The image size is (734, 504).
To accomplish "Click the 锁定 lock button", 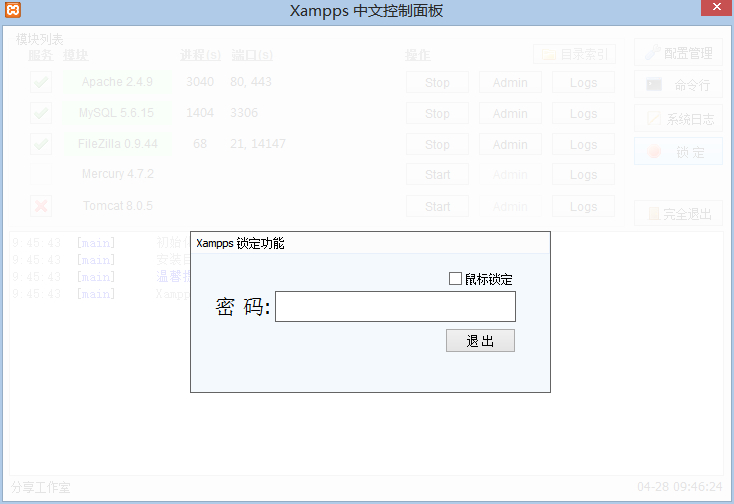I will click(678, 152).
